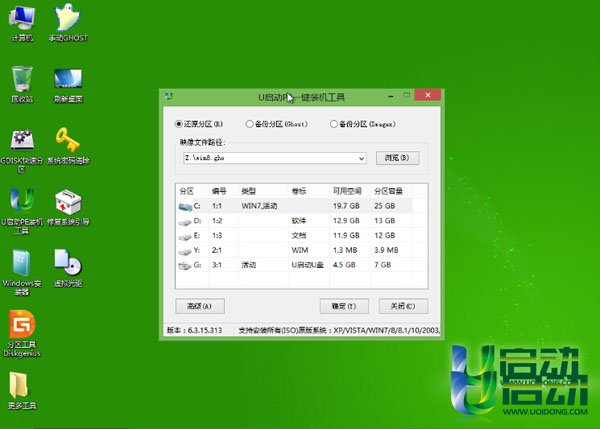
Task: Click the 文档 volume label cell
Action: coord(298,235)
